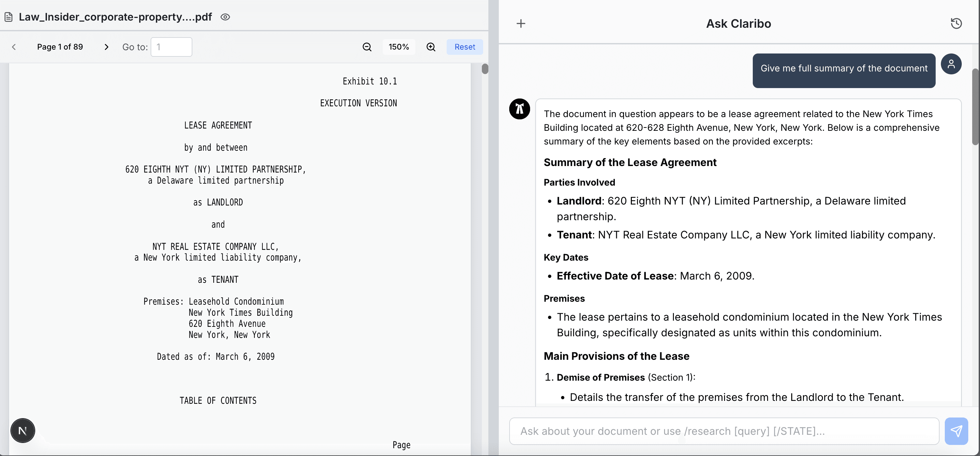The image size is (980, 456).
Task: Click the Ask Claribo panel title
Action: (x=738, y=23)
